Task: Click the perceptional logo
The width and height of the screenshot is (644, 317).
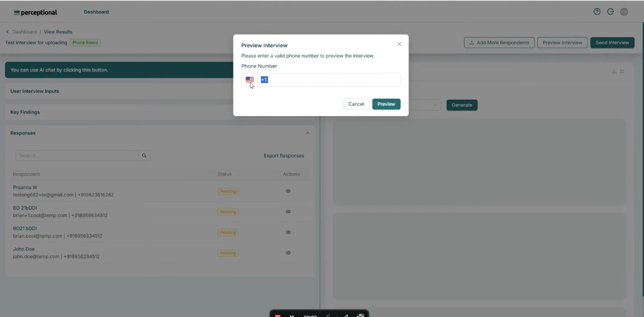Action: tap(34, 11)
